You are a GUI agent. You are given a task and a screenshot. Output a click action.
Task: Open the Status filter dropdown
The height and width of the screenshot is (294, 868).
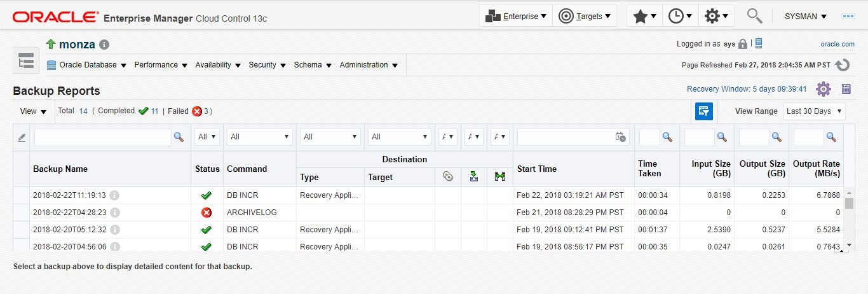208,137
